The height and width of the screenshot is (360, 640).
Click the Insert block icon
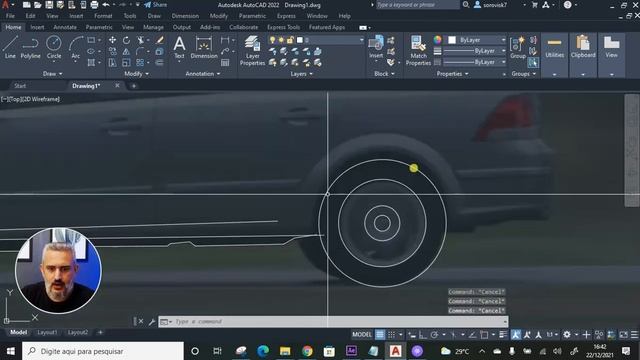pos(376,47)
